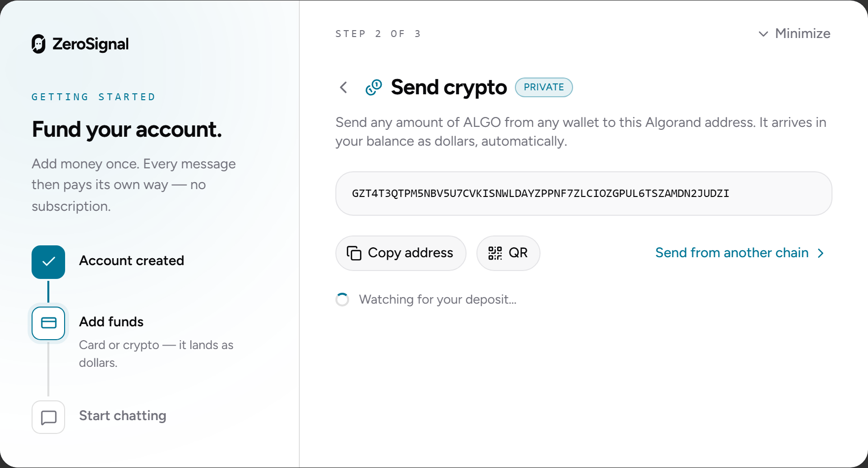Click the Minimize label at top right
This screenshot has height=468, width=868.
(x=802, y=34)
